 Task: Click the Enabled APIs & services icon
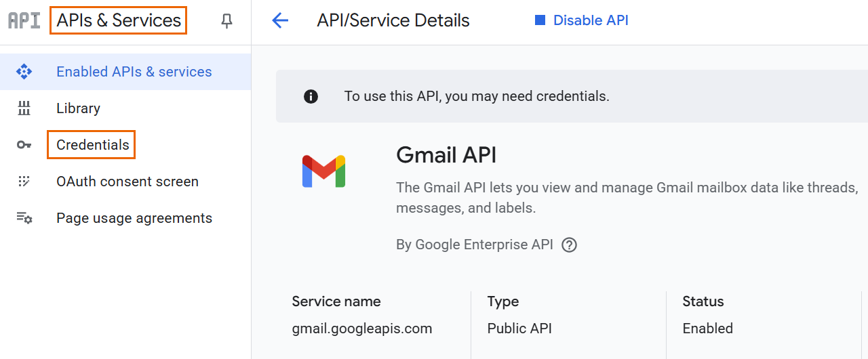24,72
